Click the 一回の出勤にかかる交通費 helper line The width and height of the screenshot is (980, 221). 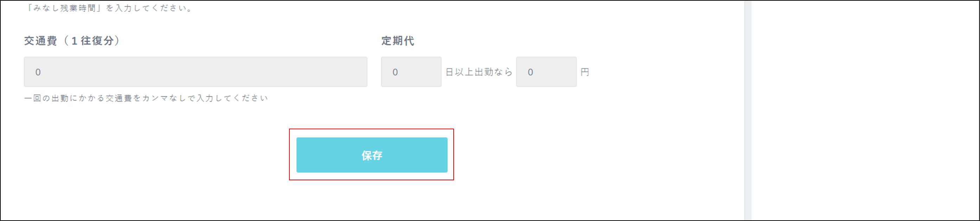[146, 98]
